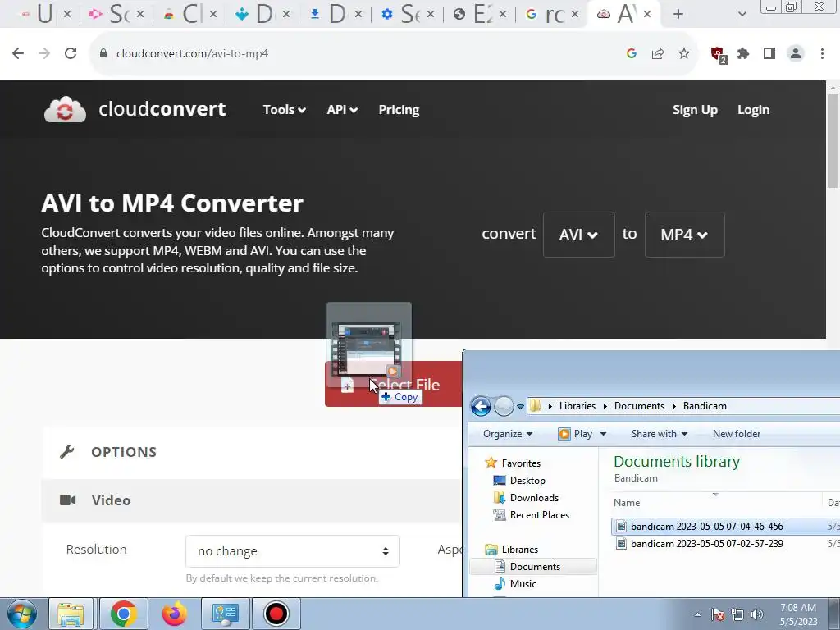
Task: Click the share page icon in address bar
Action: pyautogui.click(x=658, y=53)
